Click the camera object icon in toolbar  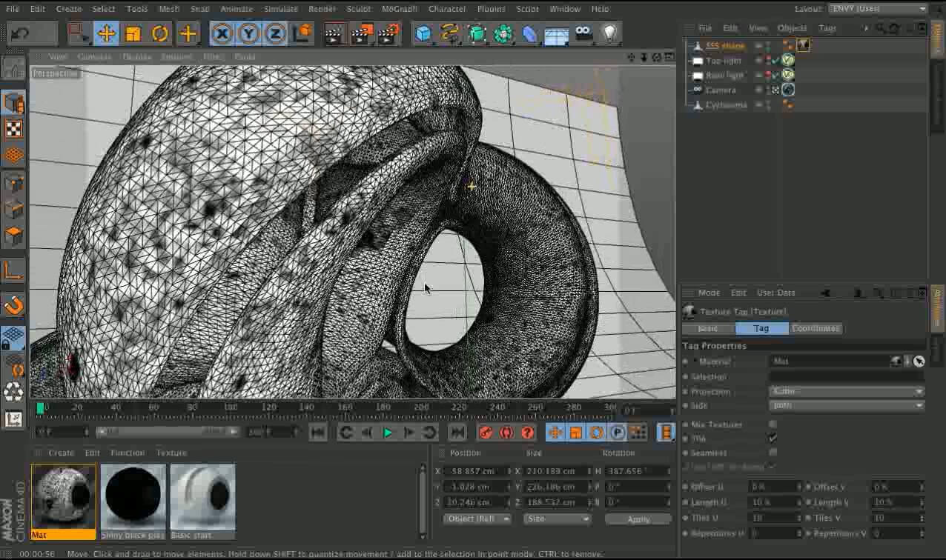583,34
